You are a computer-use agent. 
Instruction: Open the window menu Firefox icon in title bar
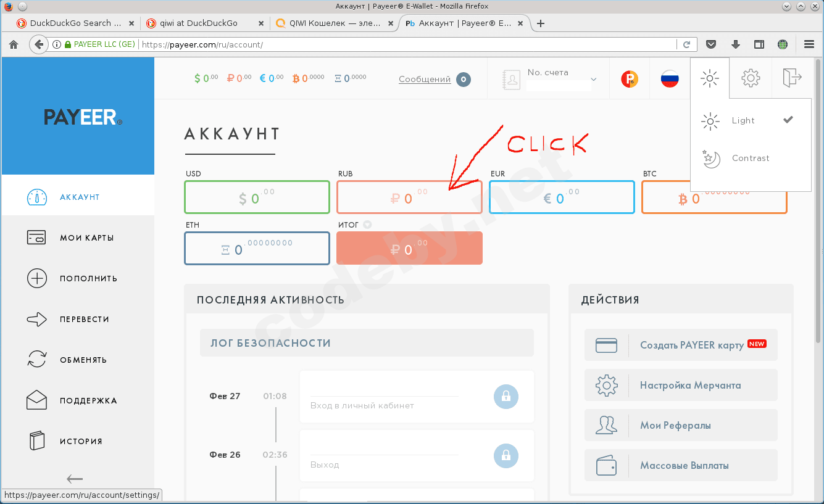click(x=8, y=6)
